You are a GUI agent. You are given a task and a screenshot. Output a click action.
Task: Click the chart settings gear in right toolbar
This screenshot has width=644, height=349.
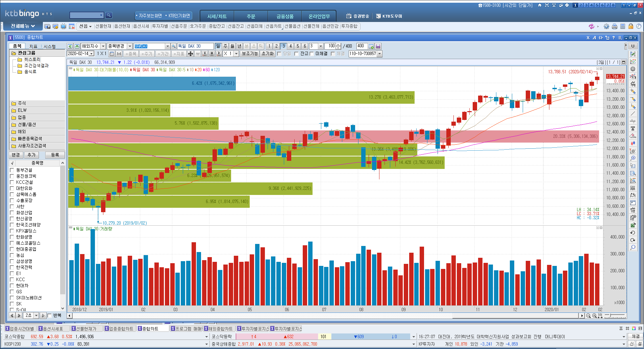click(x=633, y=69)
